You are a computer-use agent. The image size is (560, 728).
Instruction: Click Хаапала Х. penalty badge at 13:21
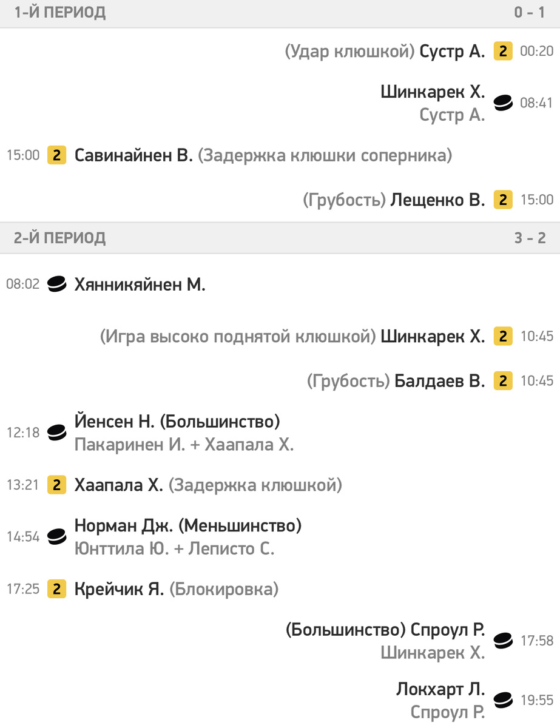point(57,485)
